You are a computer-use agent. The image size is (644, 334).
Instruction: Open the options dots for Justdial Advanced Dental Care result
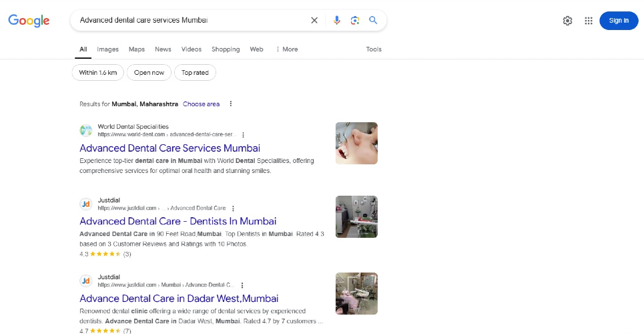[x=234, y=208]
